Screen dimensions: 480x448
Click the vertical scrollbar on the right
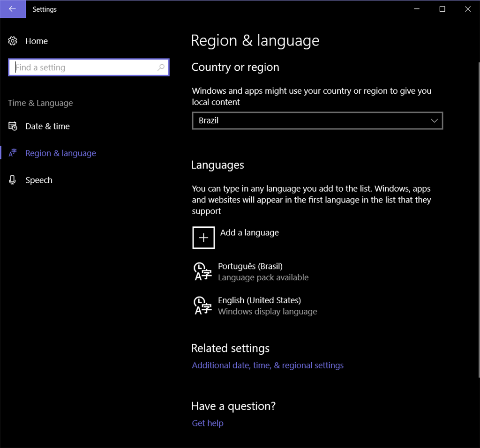(x=479, y=220)
